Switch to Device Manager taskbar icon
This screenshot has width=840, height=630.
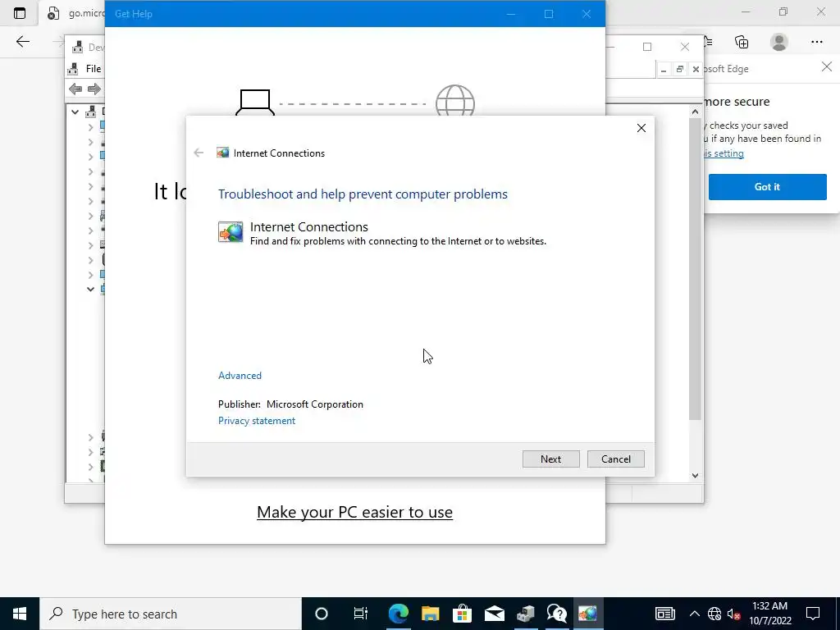point(526,614)
